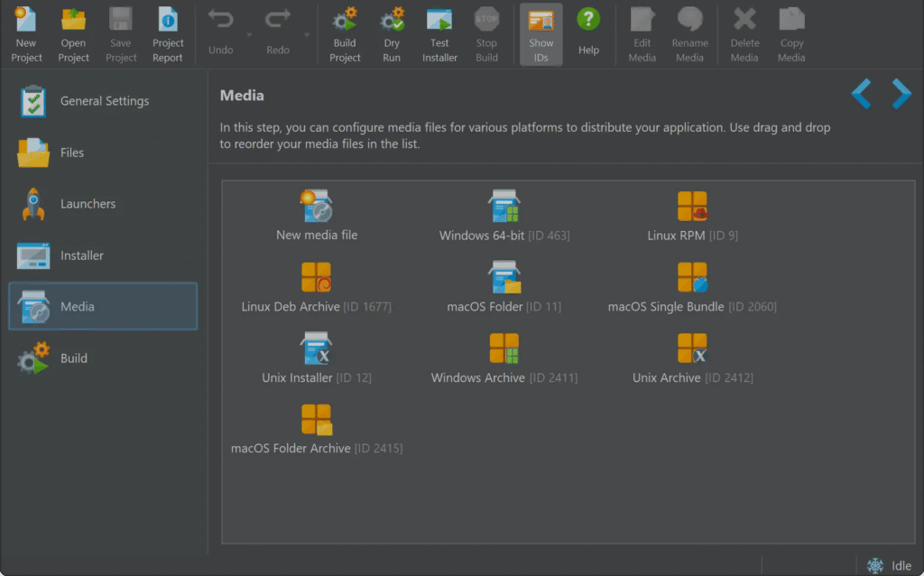This screenshot has width=924, height=576.
Task: Click the Idle status indicator
Action: point(890,566)
